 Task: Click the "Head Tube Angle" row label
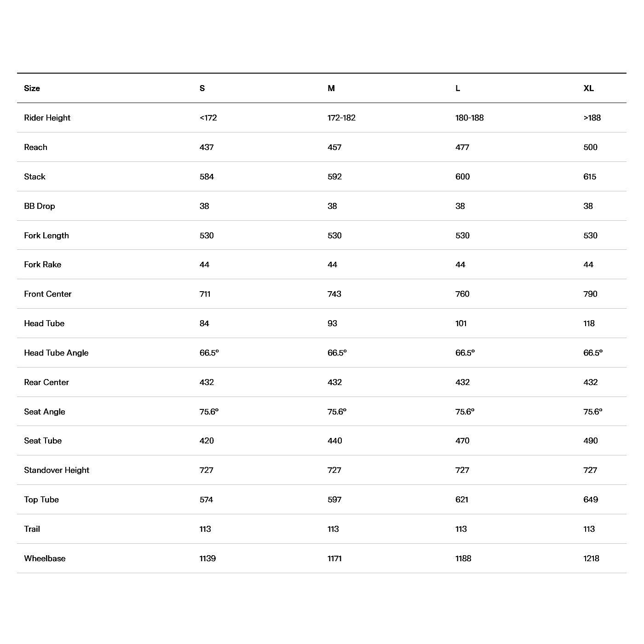click(x=56, y=353)
